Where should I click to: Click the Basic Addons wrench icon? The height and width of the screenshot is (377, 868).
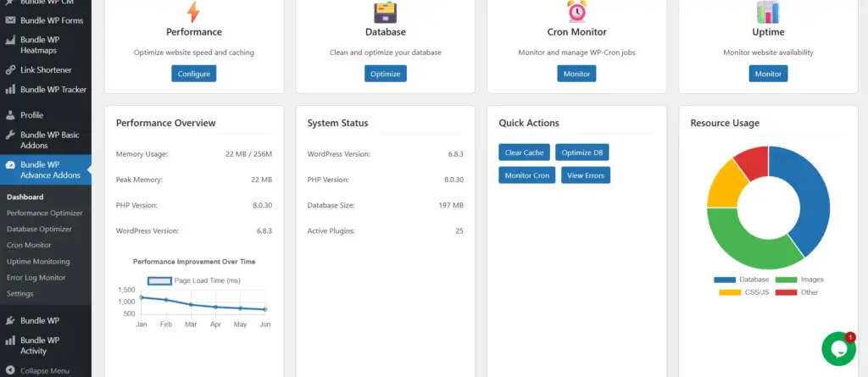pyautogui.click(x=10, y=135)
